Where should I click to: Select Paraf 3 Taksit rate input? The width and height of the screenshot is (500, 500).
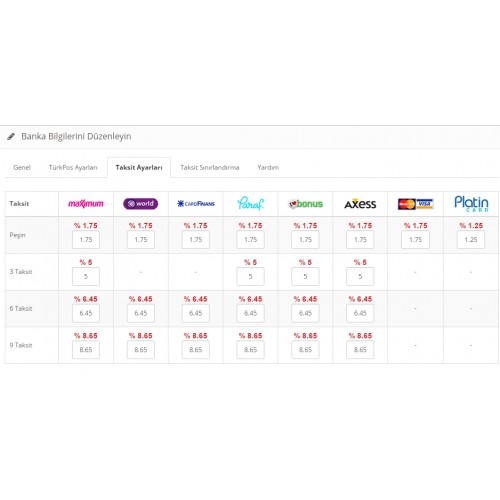click(x=250, y=276)
